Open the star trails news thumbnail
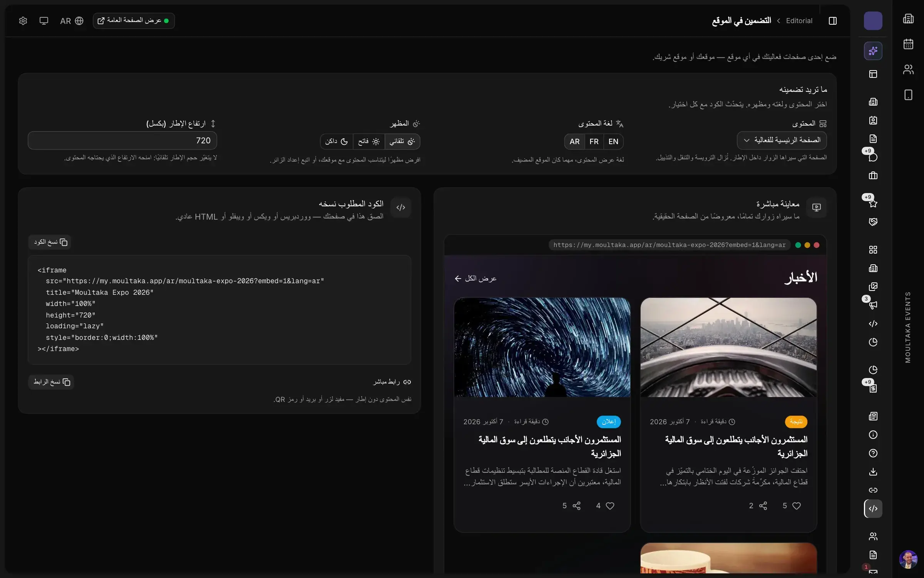 coord(542,347)
